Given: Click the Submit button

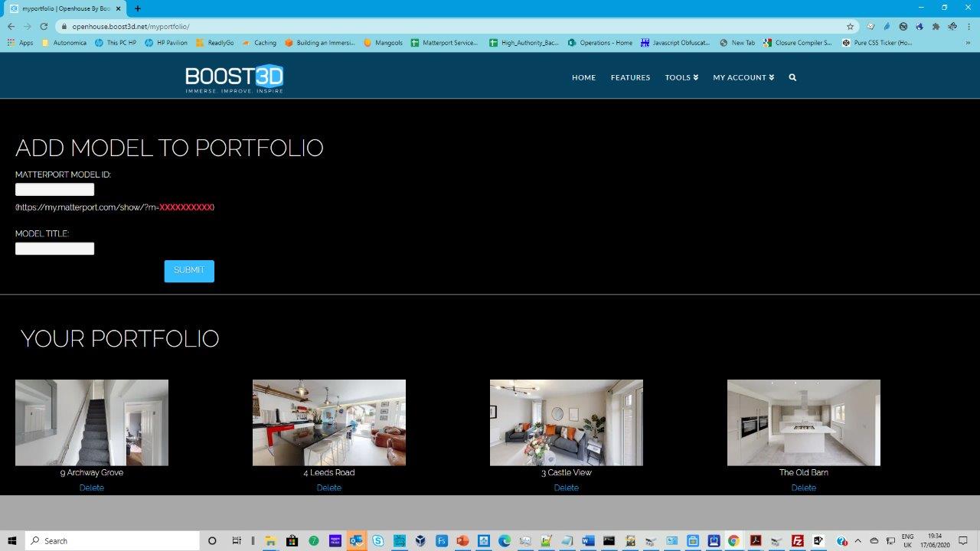Looking at the screenshot, I should click(189, 271).
